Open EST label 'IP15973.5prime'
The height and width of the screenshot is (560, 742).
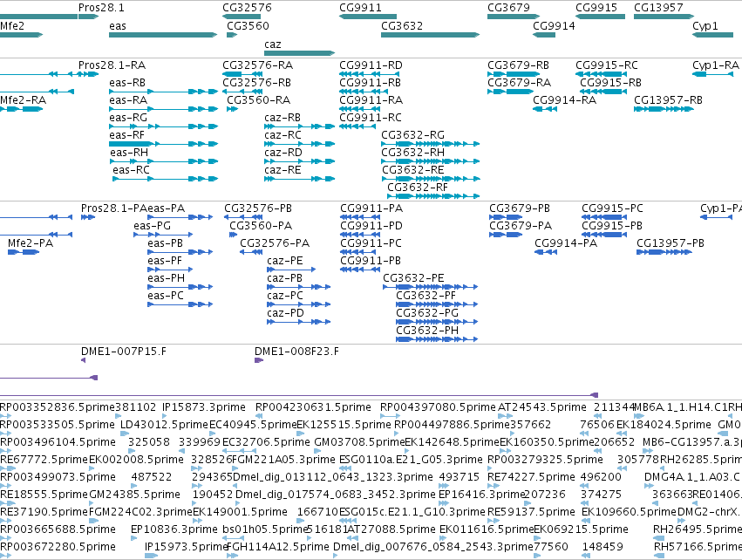(x=187, y=546)
